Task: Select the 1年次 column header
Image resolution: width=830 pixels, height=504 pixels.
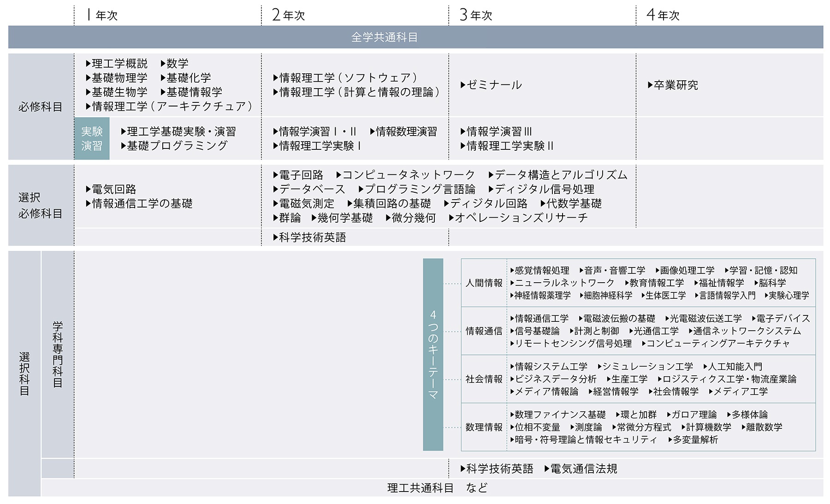Action: [102, 15]
